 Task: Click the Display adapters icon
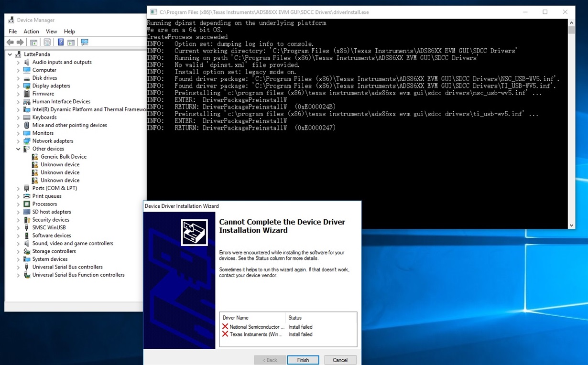27,86
